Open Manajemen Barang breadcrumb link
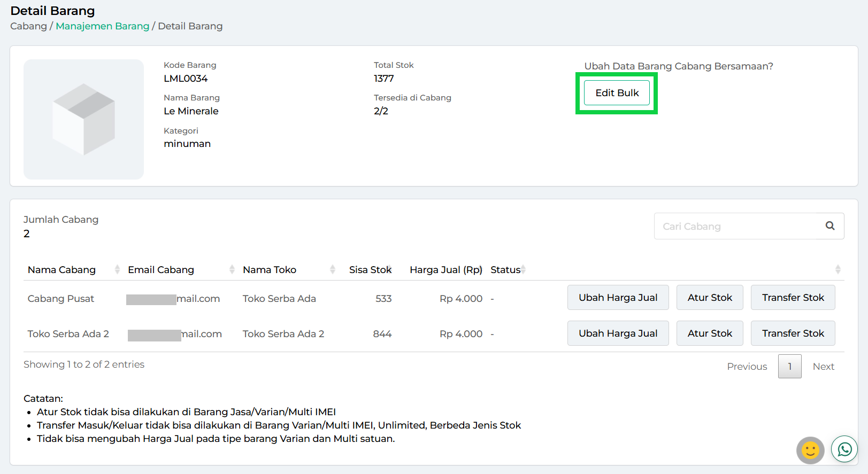This screenshot has width=868, height=474. click(x=102, y=26)
